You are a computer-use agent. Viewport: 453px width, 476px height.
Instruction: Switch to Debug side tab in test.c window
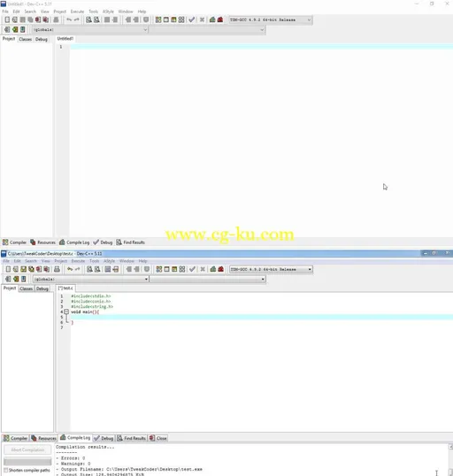(42, 288)
